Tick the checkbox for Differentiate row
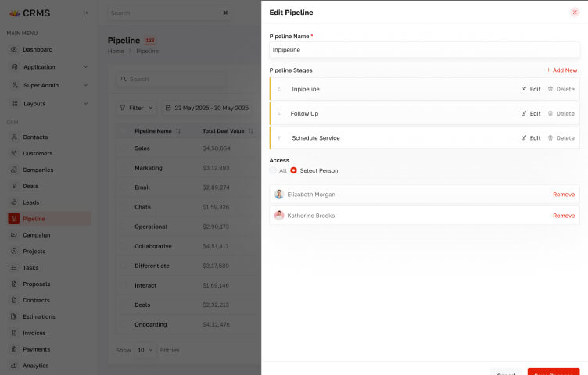This screenshot has width=588, height=375. pyautogui.click(x=124, y=266)
